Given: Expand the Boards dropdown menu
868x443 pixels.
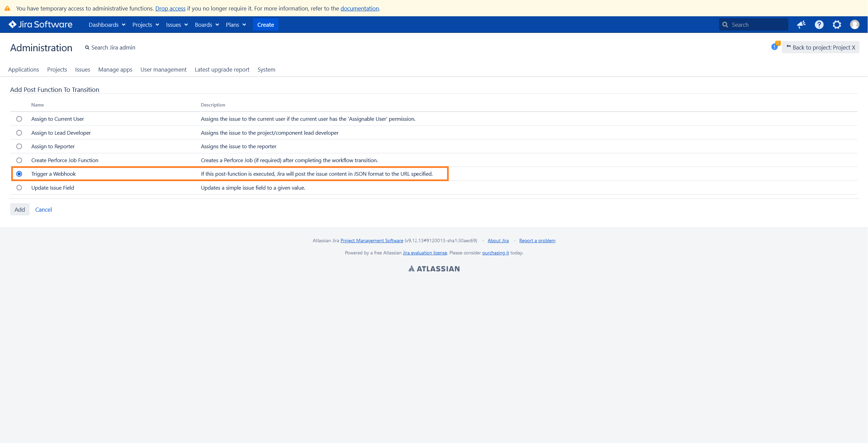Looking at the screenshot, I should click(207, 25).
